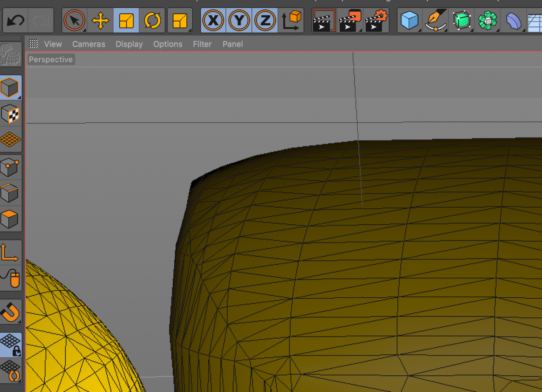Switch to Model mode

(x=11, y=87)
